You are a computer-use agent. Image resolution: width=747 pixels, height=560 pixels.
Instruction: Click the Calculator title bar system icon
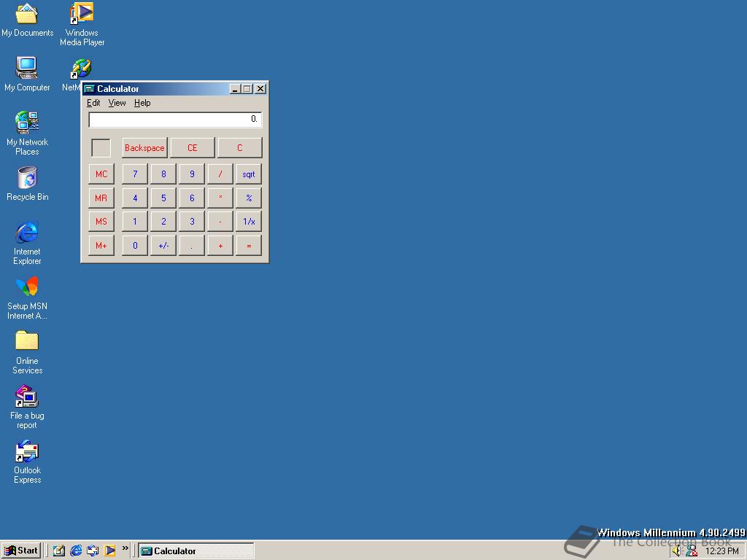89,88
